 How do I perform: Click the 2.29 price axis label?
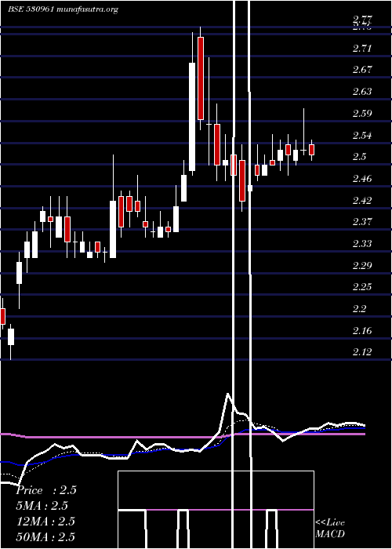pyautogui.click(x=362, y=265)
